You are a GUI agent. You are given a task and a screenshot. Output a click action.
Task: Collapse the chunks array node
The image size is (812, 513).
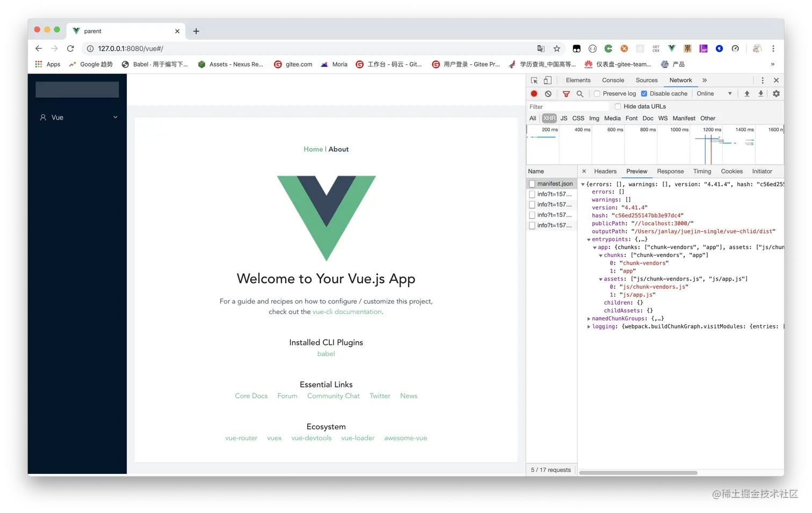[x=601, y=255]
